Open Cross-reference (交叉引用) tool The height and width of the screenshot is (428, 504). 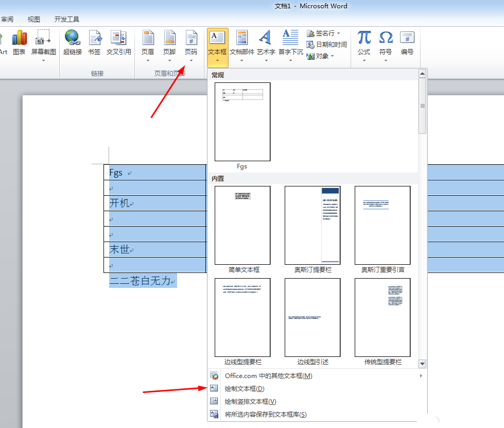(118, 38)
